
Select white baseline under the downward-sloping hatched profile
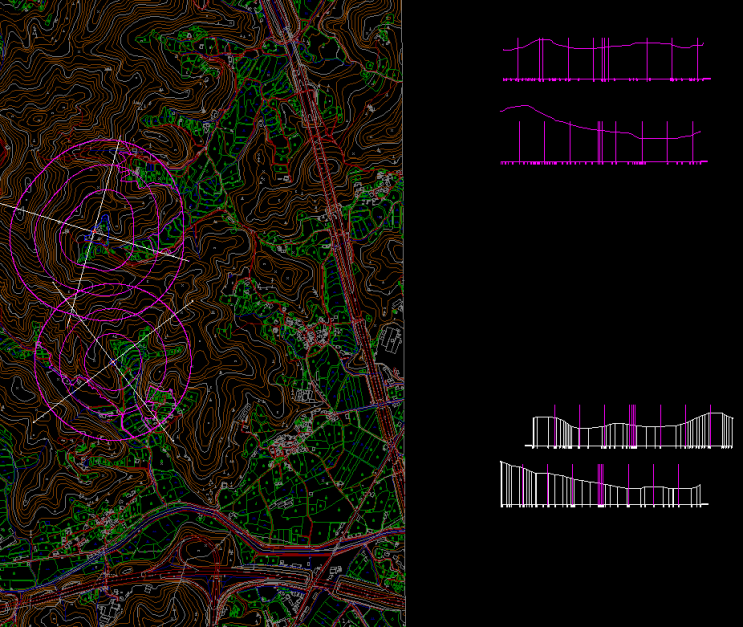604,505
